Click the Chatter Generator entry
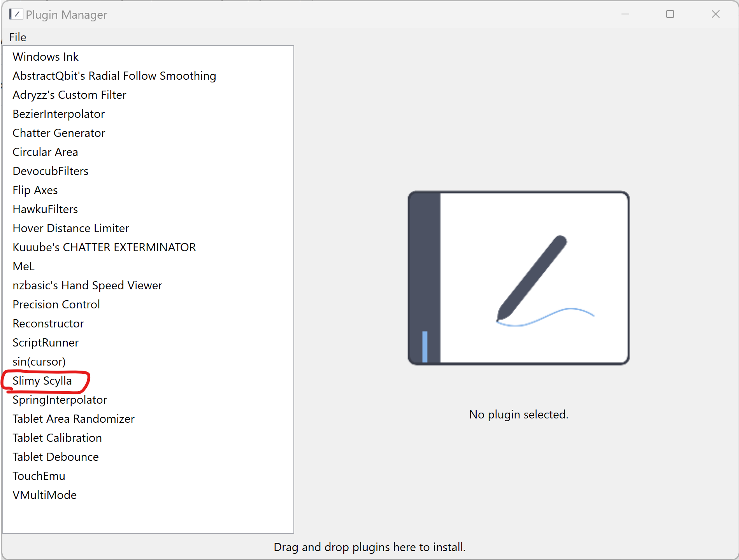 click(x=59, y=133)
